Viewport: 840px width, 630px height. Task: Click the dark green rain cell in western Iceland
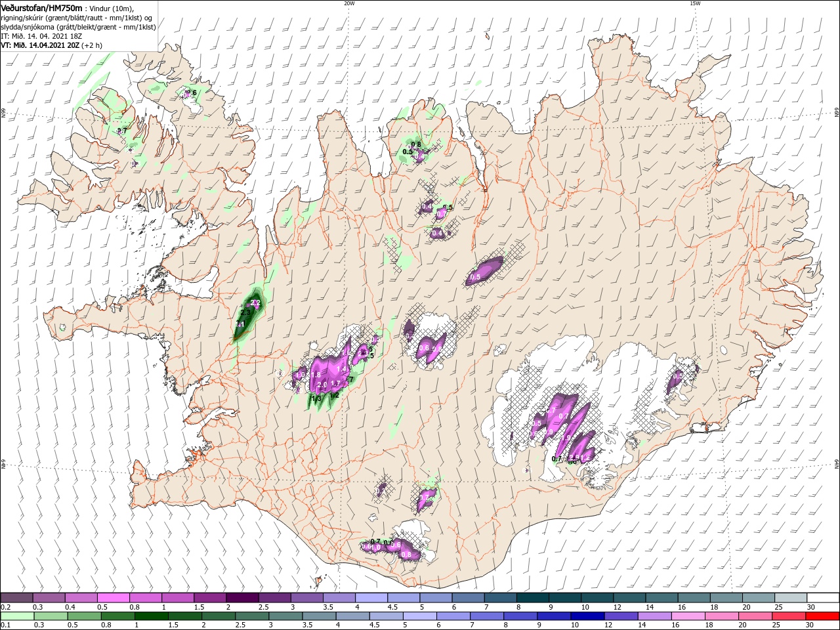(247, 314)
